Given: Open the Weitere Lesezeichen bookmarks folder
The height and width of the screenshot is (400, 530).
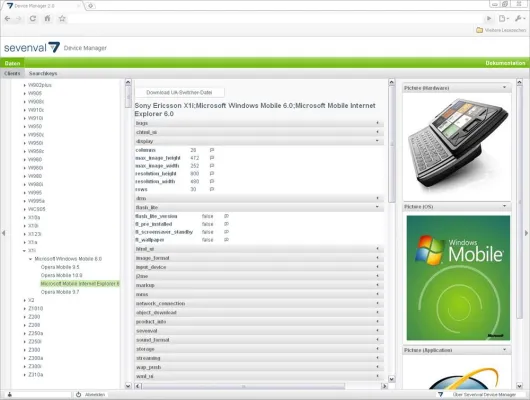Looking at the screenshot, I should click(501, 30).
